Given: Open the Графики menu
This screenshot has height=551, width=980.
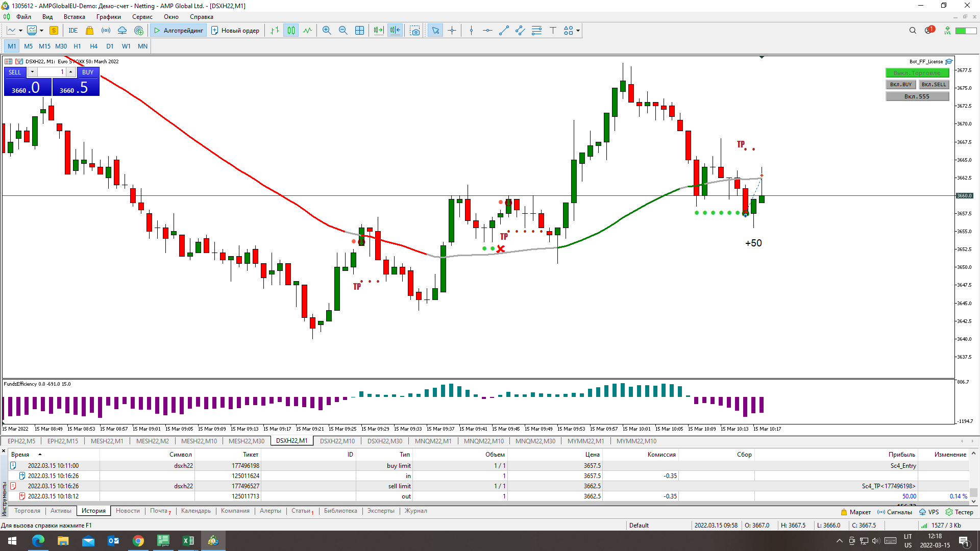Looking at the screenshot, I should (x=109, y=17).
